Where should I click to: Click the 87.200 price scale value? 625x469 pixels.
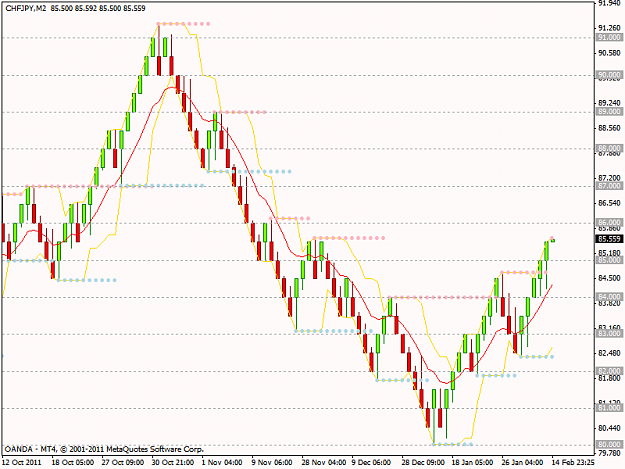610,178
